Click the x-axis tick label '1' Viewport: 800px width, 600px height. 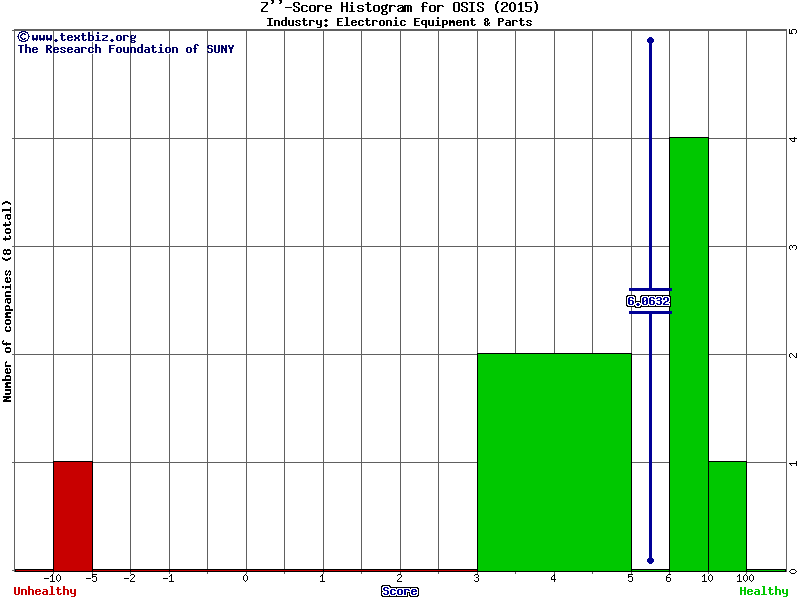322,579
